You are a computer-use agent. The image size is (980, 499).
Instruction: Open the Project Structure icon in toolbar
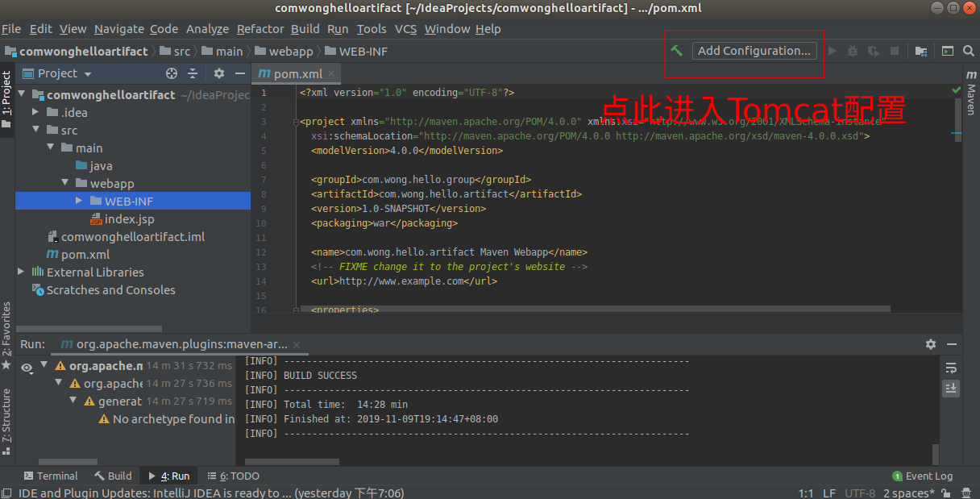(x=921, y=51)
